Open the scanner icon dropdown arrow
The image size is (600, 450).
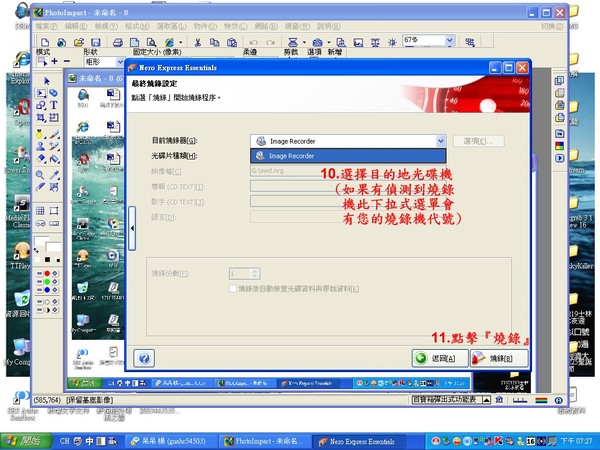(x=304, y=42)
